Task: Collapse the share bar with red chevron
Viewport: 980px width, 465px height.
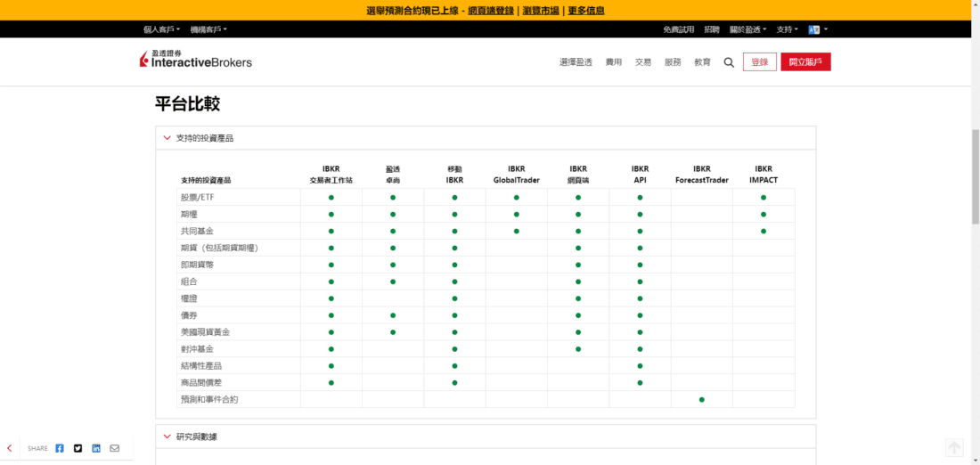Action: tap(10, 448)
